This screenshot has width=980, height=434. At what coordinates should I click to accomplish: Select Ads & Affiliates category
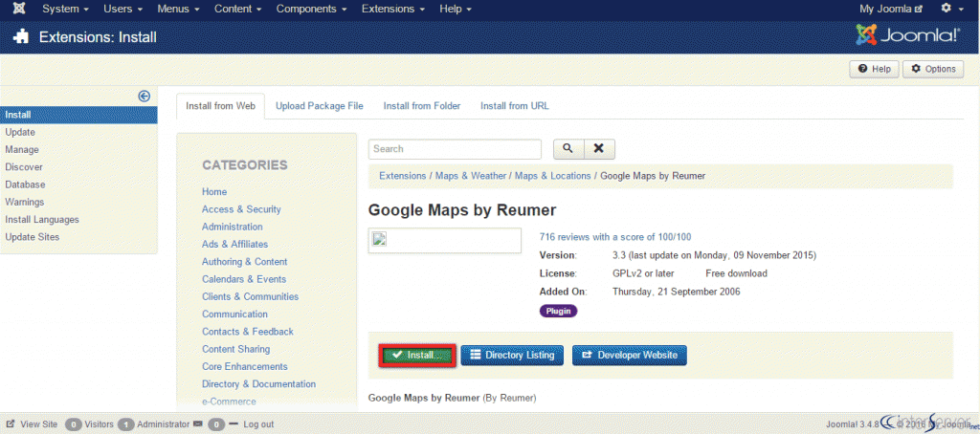[x=234, y=244]
